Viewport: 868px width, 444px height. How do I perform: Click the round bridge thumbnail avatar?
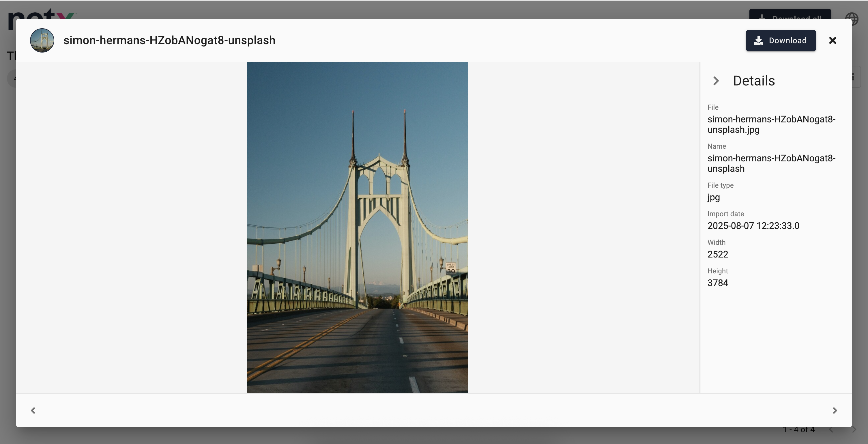point(42,40)
